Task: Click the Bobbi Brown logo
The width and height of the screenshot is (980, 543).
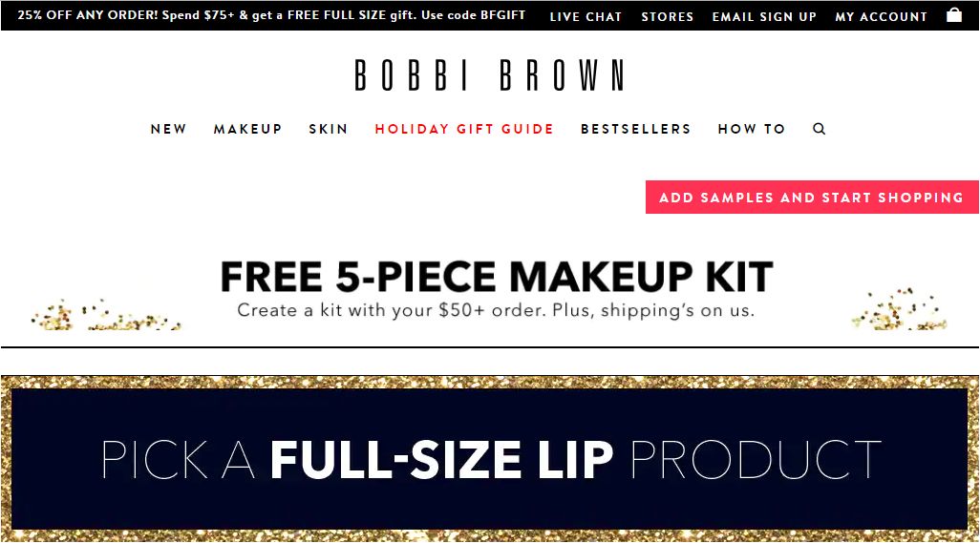Action: pyautogui.click(x=489, y=75)
